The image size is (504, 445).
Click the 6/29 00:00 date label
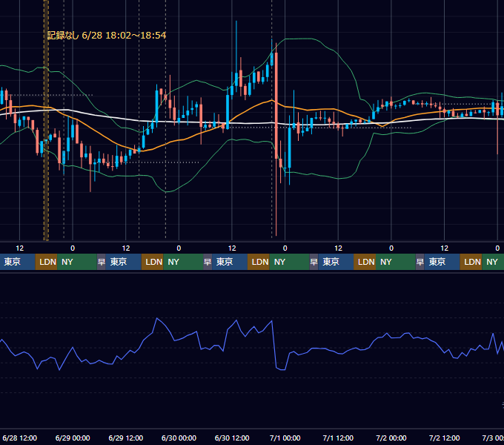click(x=73, y=438)
